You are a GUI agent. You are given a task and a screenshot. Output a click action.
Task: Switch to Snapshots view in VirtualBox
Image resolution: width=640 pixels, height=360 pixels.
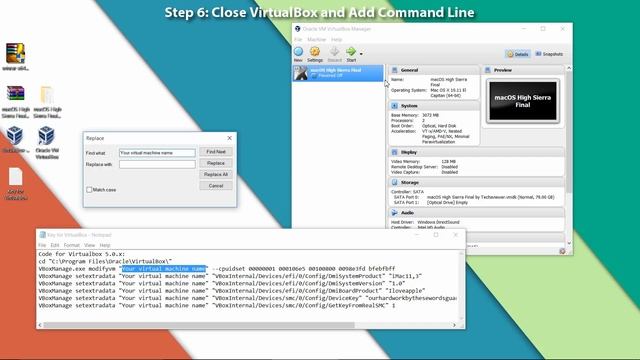[549, 54]
